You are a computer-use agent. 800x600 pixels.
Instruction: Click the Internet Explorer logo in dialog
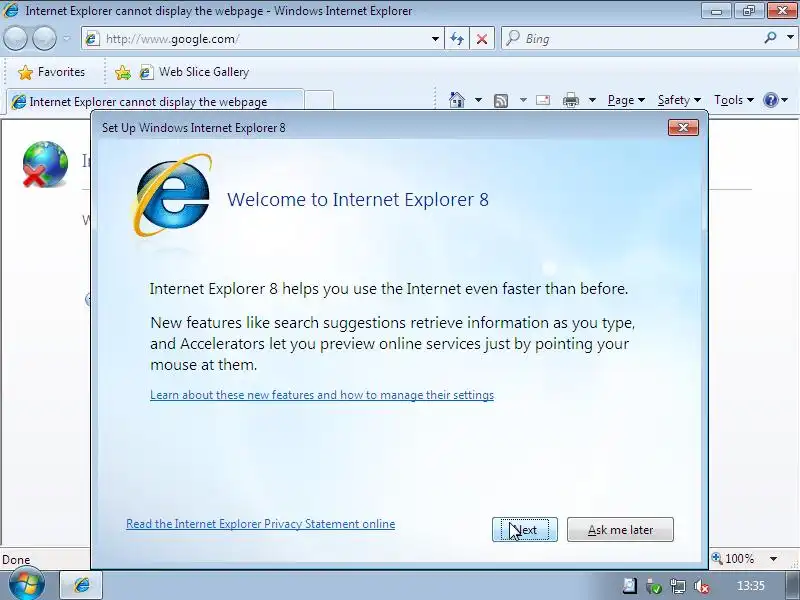pos(172,195)
